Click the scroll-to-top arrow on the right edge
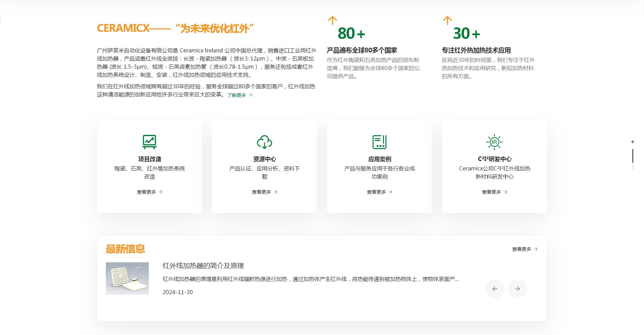The height and width of the screenshot is (335, 644). [632, 142]
